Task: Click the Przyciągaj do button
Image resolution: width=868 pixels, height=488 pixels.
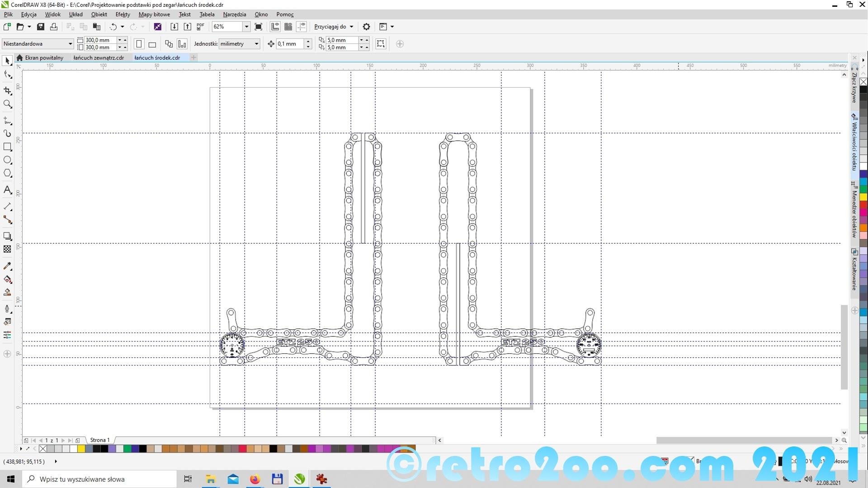Action: (x=334, y=27)
